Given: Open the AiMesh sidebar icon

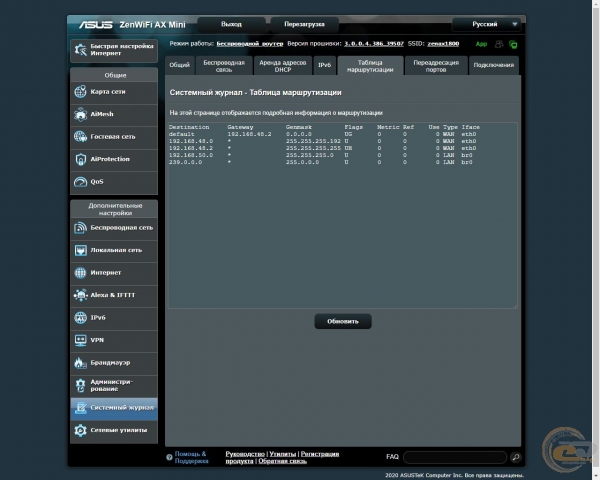Looking at the screenshot, I should 80,114.
